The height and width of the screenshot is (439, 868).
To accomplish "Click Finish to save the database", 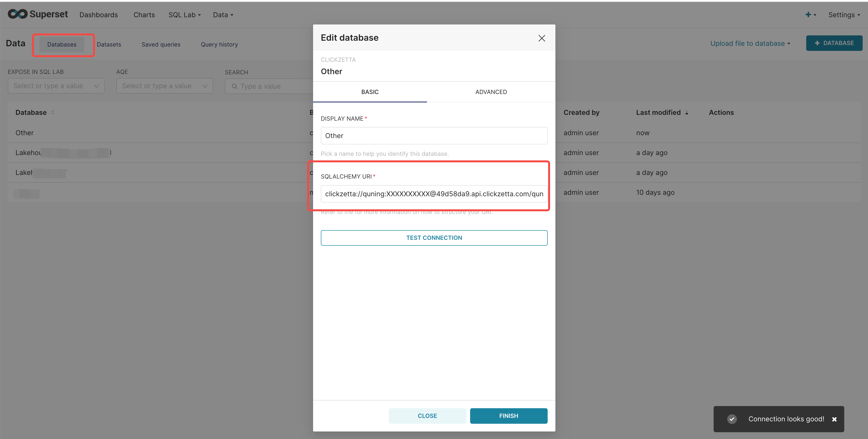I will (x=508, y=415).
